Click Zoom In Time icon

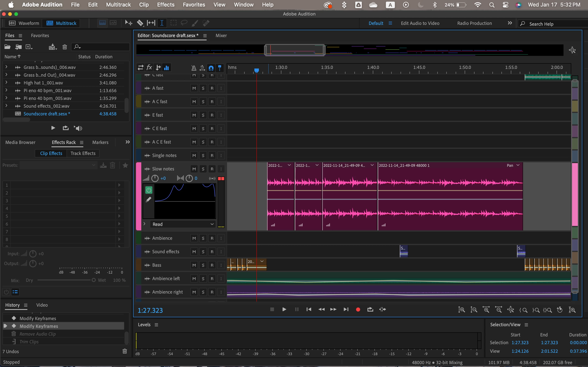(x=486, y=310)
